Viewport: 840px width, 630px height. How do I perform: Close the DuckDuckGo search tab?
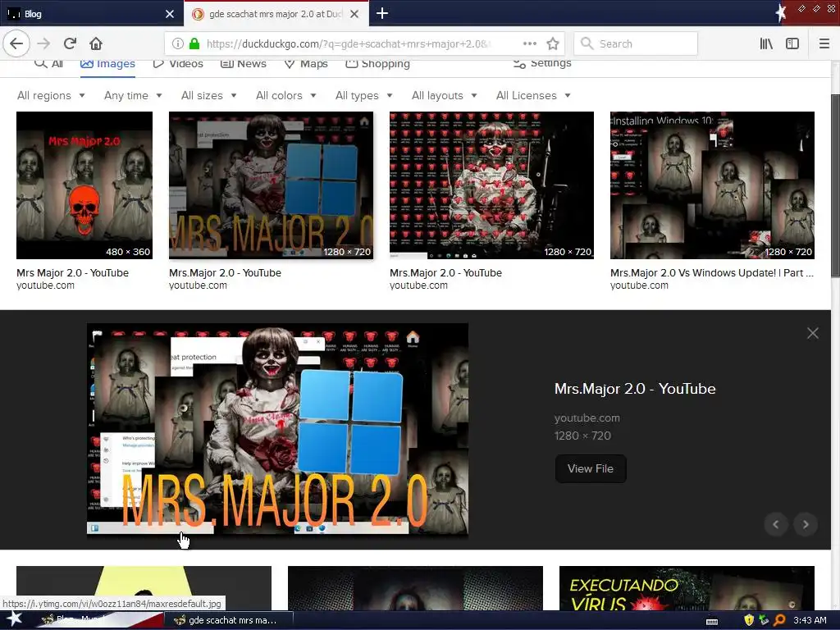coord(354,14)
